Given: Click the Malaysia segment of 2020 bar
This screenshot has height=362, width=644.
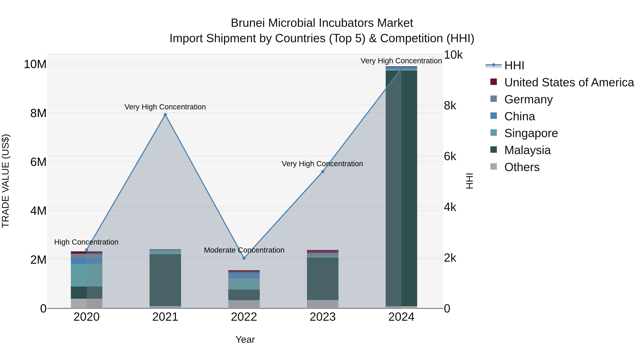Looking at the screenshot, I should click(x=87, y=292).
